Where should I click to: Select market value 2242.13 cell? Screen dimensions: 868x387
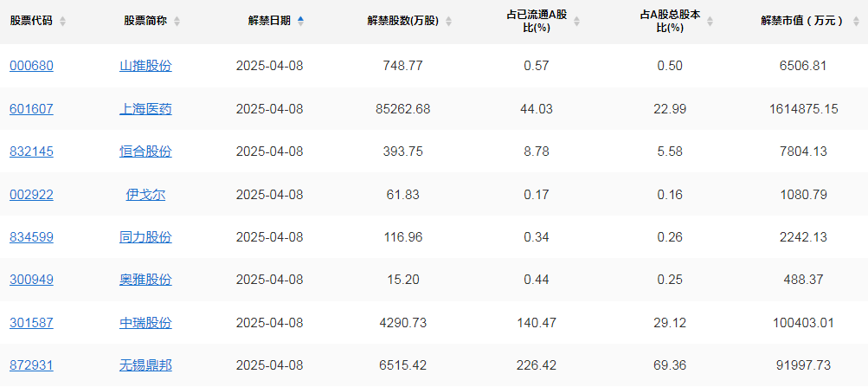(x=803, y=237)
